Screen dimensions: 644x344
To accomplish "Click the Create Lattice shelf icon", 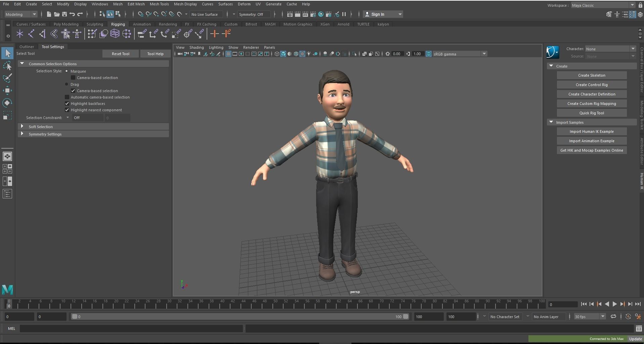I will pos(115,34).
